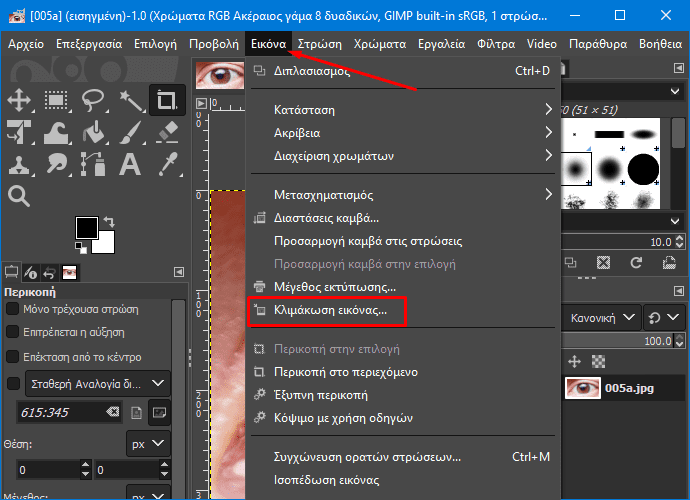690x500 pixels.
Task: Open the Θέση px unit dropdown
Action: [x=148, y=444]
